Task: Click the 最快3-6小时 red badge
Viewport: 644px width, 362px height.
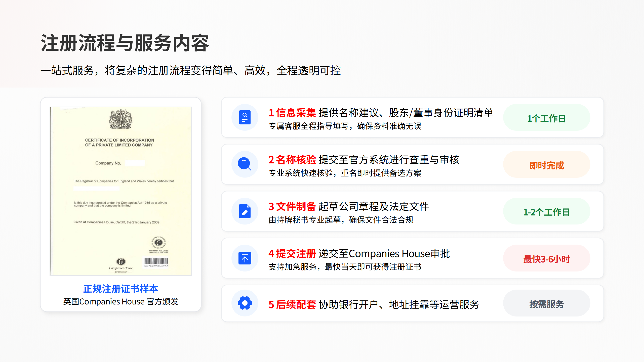Action: (x=546, y=259)
